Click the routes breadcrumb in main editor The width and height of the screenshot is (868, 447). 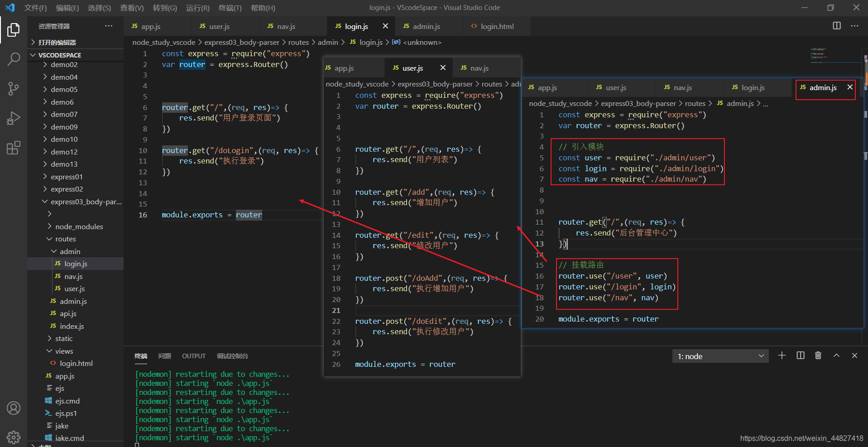[x=298, y=42]
